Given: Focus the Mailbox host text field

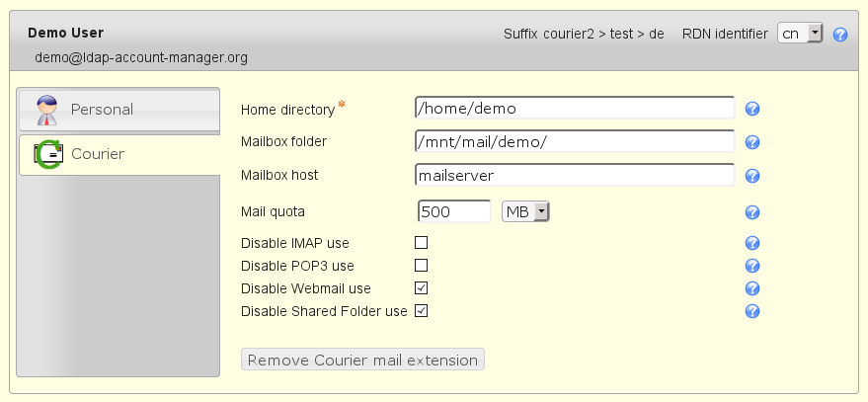Looking at the screenshot, I should (x=575, y=175).
